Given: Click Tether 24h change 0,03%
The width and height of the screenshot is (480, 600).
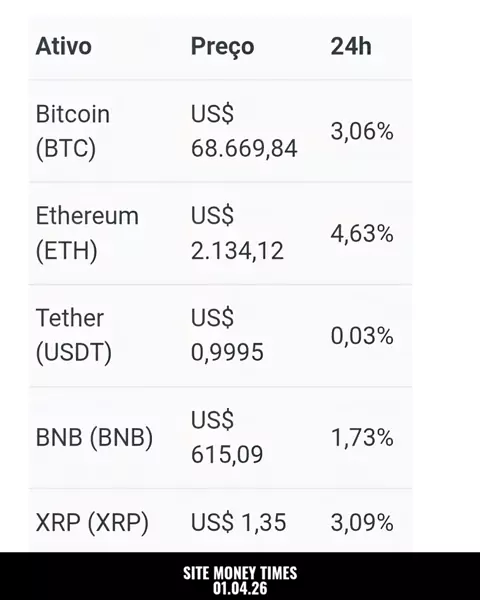Looking at the screenshot, I should [362, 336].
